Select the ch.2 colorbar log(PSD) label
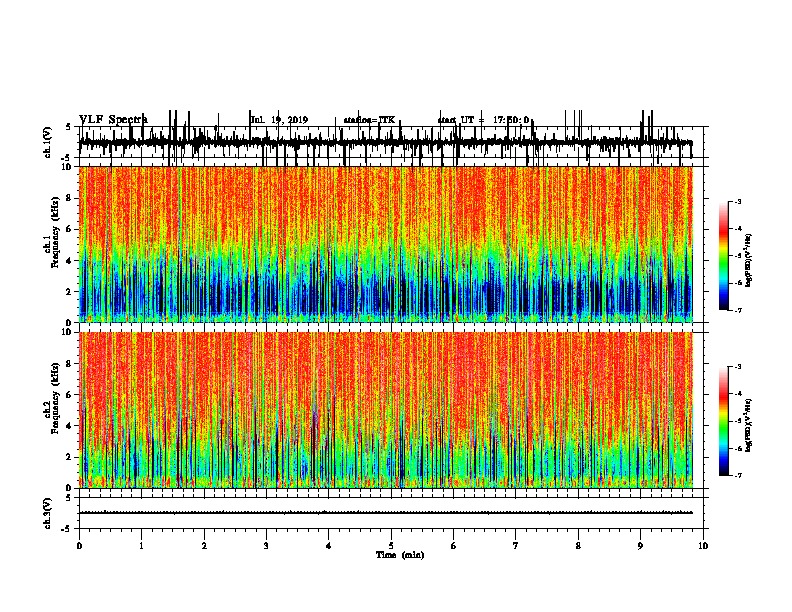792x612 pixels. click(748, 426)
